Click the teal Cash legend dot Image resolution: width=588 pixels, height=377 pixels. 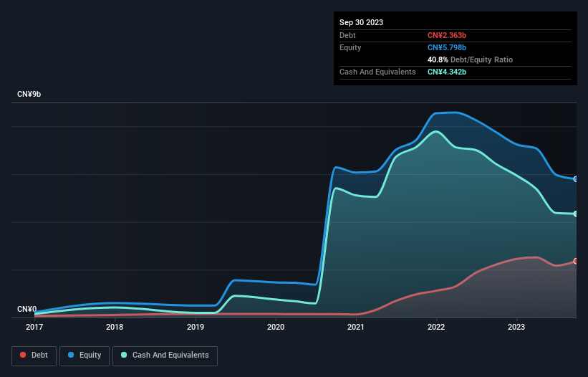[x=124, y=355]
